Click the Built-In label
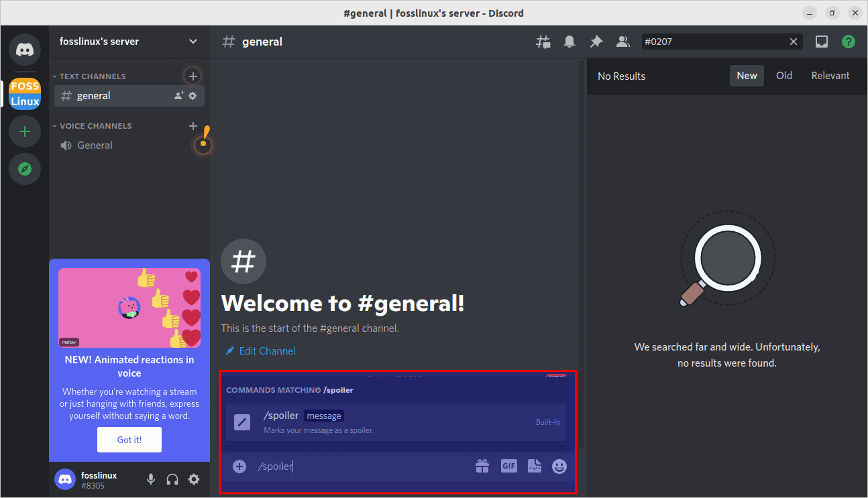This screenshot has width=868, height=498. point(548,422)
